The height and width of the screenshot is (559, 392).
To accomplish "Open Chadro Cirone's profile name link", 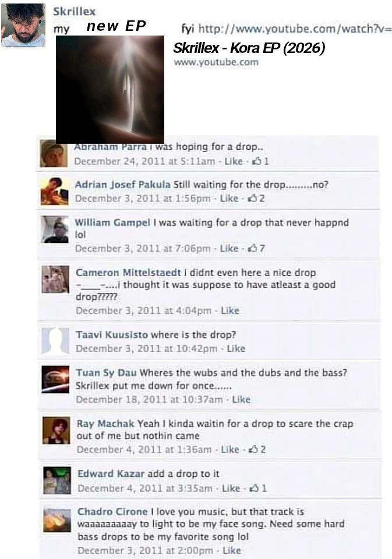I will click(x=113, y=512).
